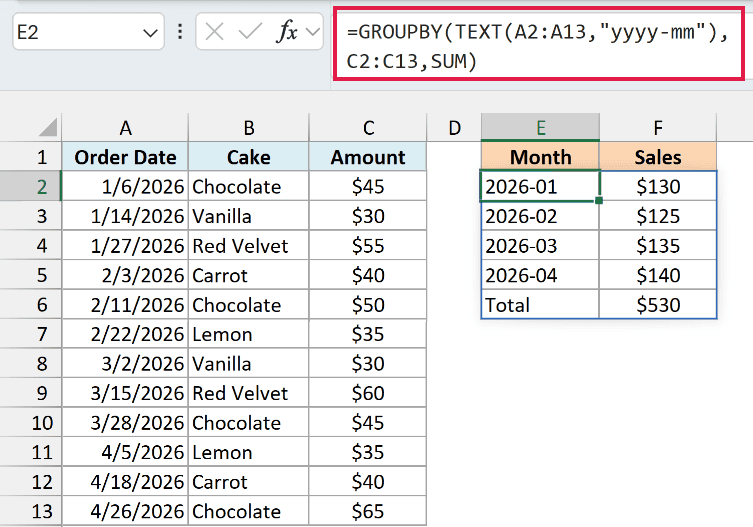Select the 2026-02 month cell

click(x=540, y=216)
